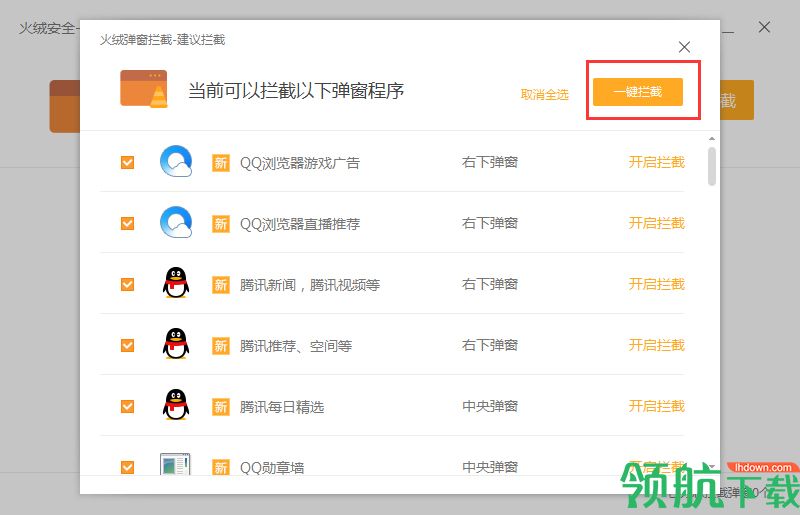Click 右下弹窗 on the QQ浏览器直播推荐 row

(490, 223)
